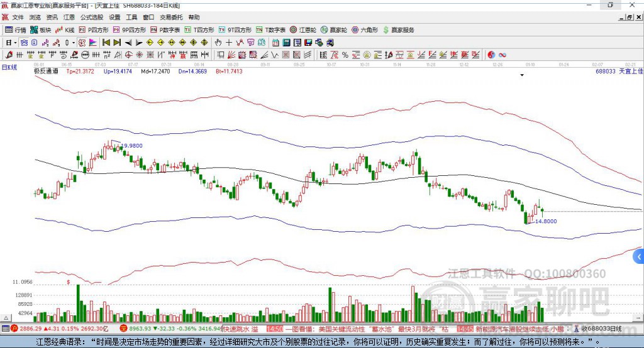Click the 14.8000 low price label
Viewport: 644px width, 348px height.
[x=546, y=221]
